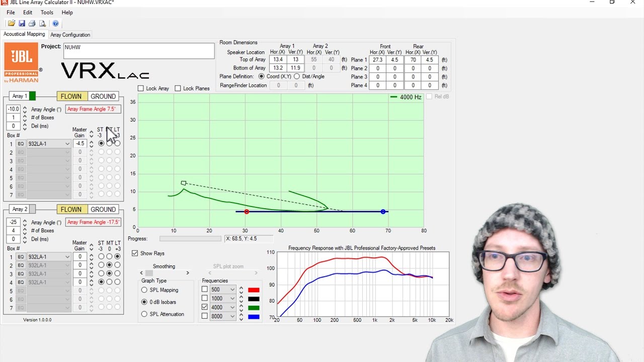
Task: Open Help via blue question icon
Action: [x=55, y=24]
